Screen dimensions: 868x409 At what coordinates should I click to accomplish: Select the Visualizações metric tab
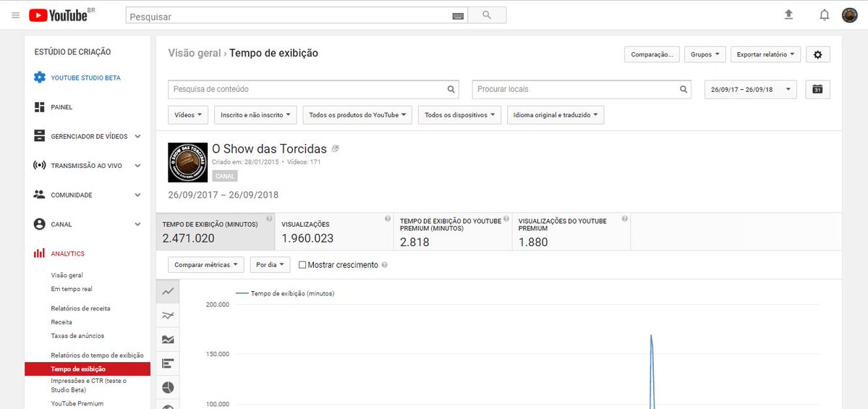pyautogui.click(x=334, y=232)
